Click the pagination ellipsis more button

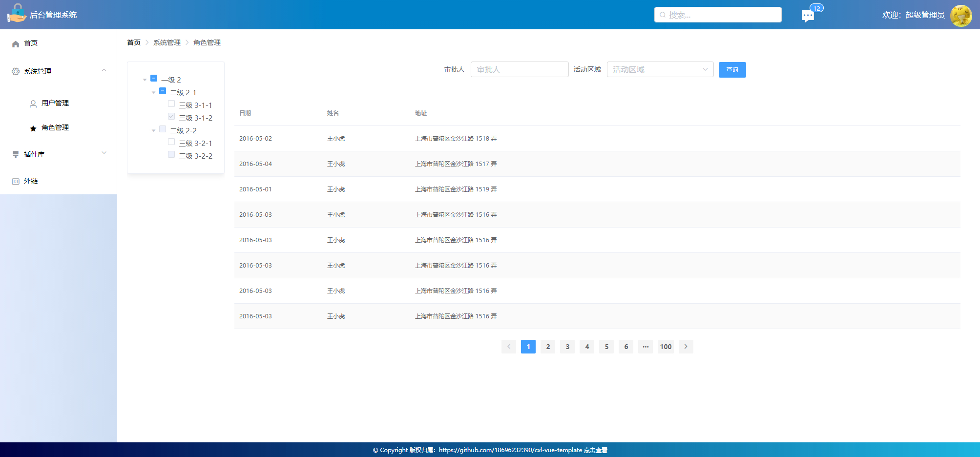click(x=646, y=347)
